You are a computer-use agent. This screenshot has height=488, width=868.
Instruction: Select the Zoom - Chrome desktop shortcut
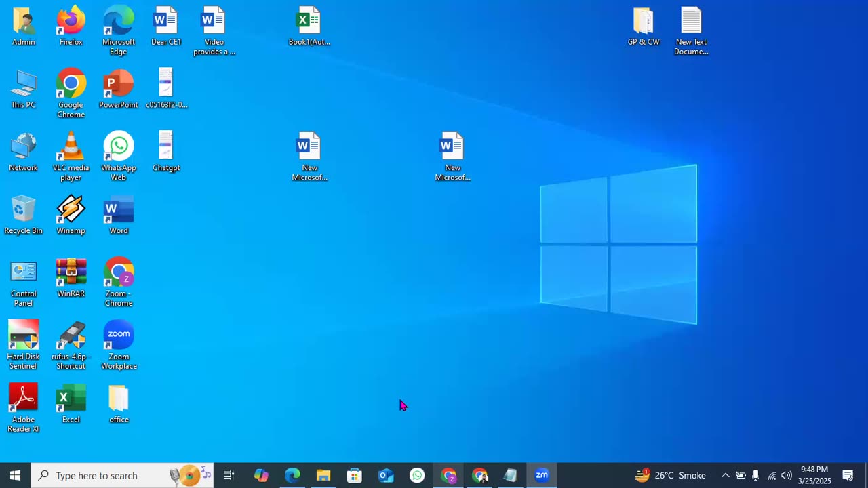click(x=119, y=283)
